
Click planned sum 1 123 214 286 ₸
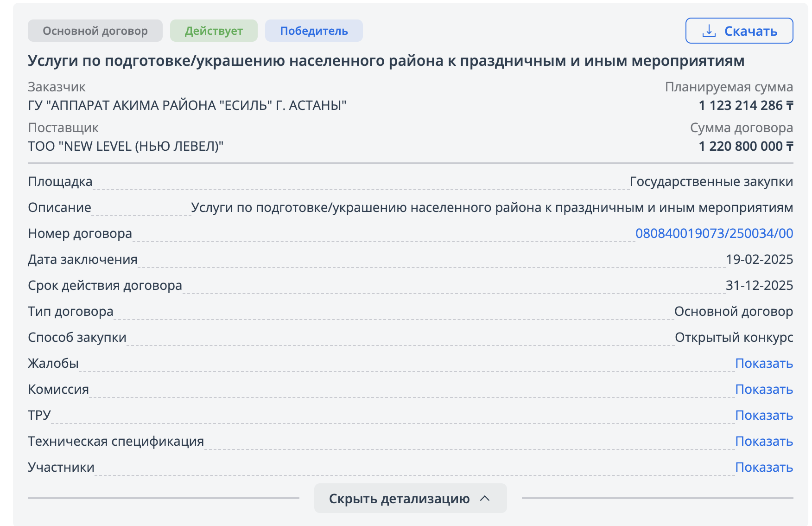[746, 105]
